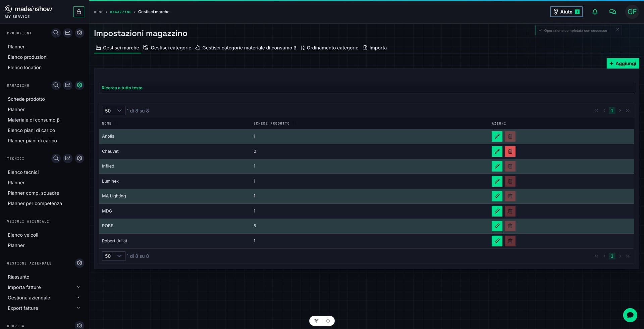Open Riassunto in the sidebar
644x329 pixels.
[18, 277]
